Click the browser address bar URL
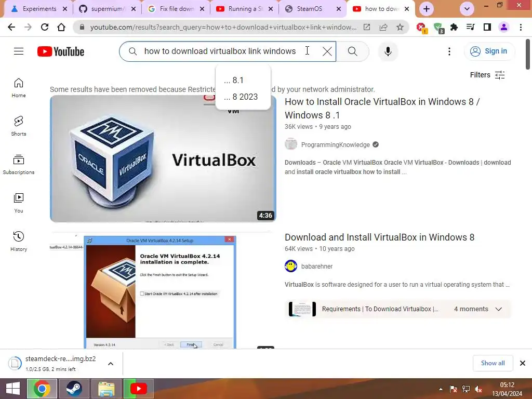This screenshot has height=399, width=532. (223, 27)
